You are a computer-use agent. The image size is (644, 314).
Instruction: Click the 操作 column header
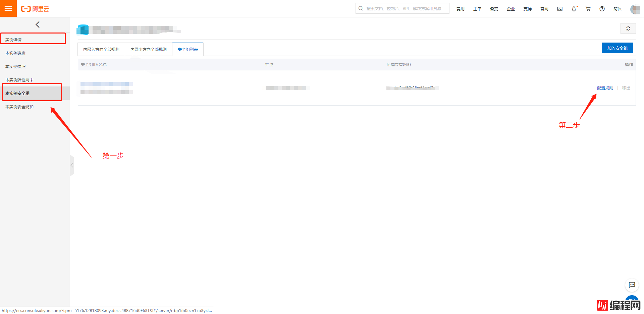click(629, 64)
